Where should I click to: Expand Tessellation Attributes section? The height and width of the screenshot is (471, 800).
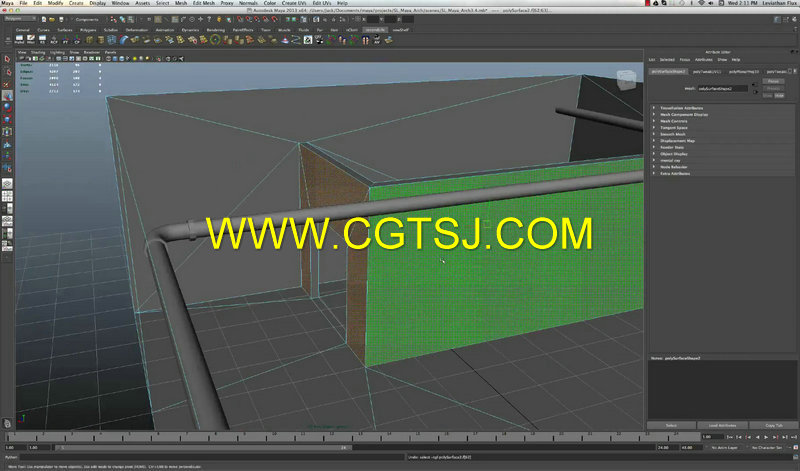point(681,108)
